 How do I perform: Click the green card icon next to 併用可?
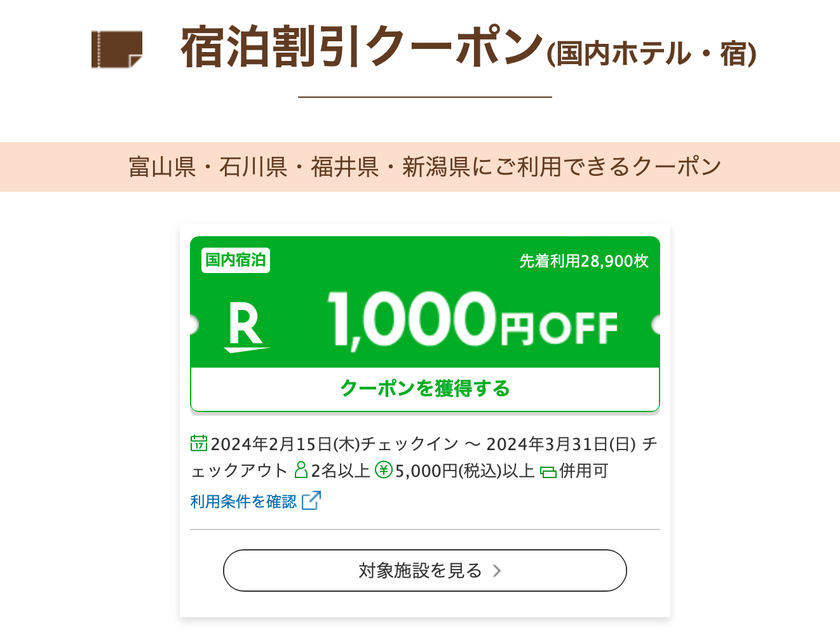(x=548, y=472)
